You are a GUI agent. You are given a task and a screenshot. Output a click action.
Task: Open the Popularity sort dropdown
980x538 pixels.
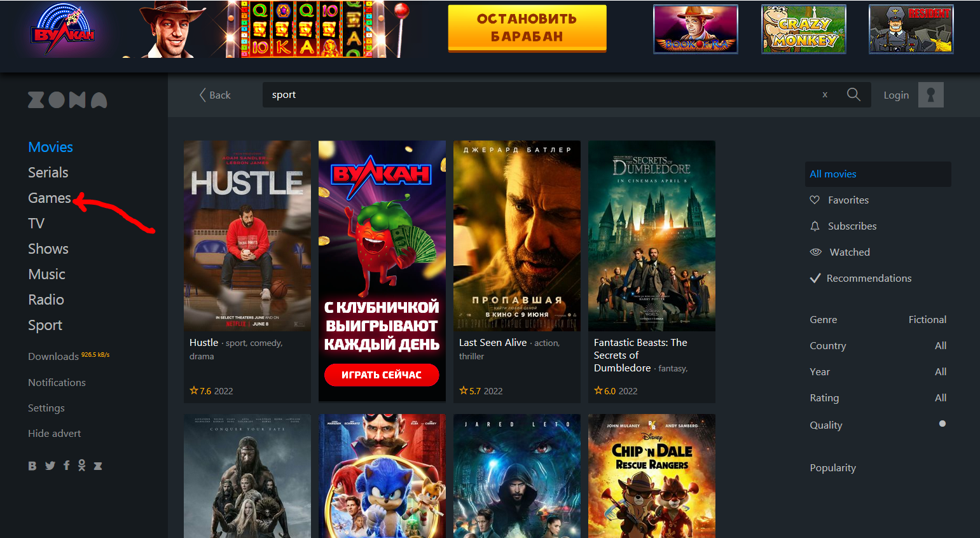point(832,467)
